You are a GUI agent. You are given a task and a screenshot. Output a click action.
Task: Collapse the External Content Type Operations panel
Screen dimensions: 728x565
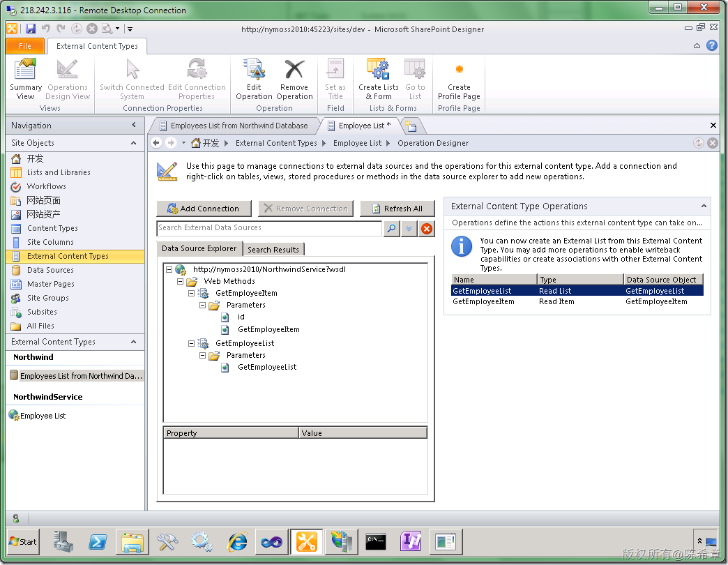tap(704, 206)
